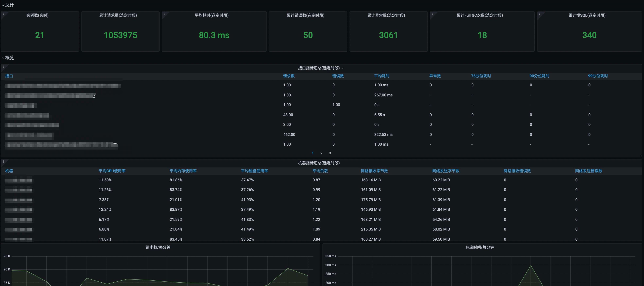Click 请求数/每分钟 chart panel title

[x=158, y=247]
